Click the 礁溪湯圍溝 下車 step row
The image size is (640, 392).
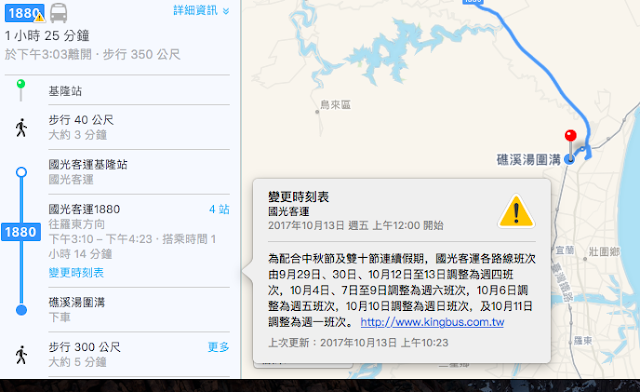coord(139,310)
